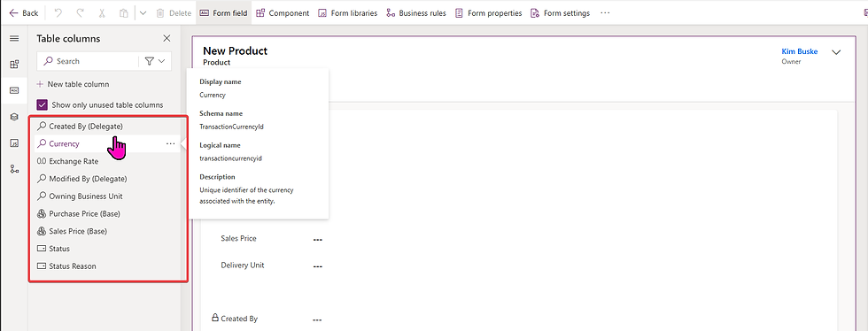Open the Components icon in left rail

coord(14,65)
